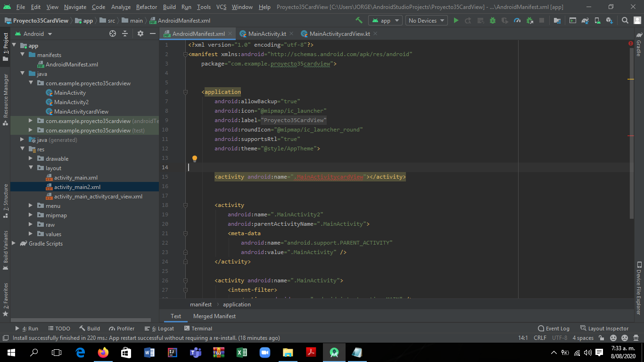Screen dimensions: 644x362
Task: Open the AVD Manager icon
Action: (597, 21)
